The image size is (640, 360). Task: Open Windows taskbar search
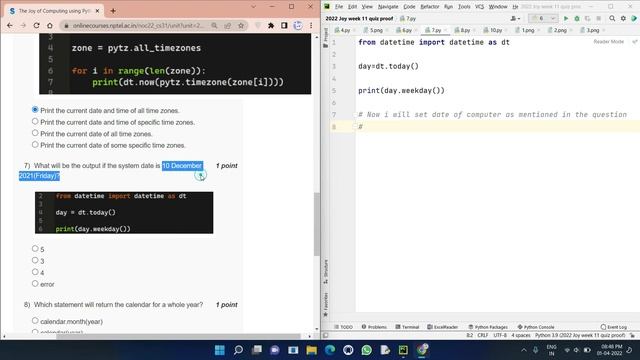(238, 350)
